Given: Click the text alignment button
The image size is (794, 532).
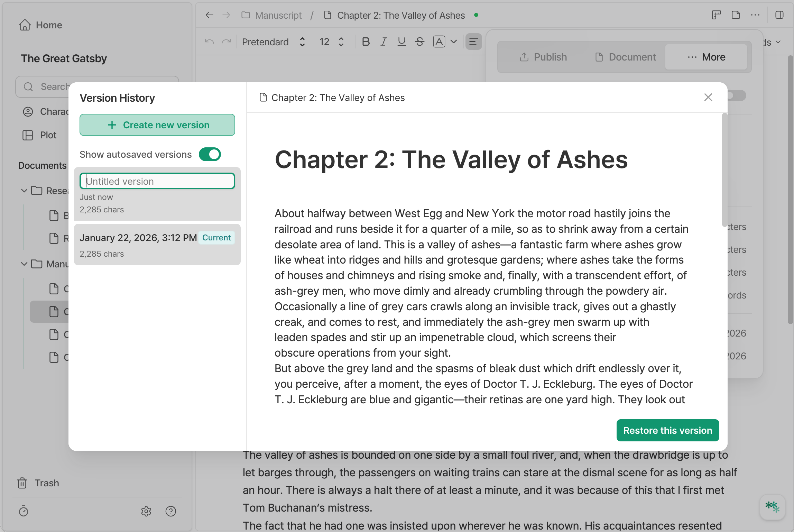Looking at the screenshot, I should pos(473,42).
